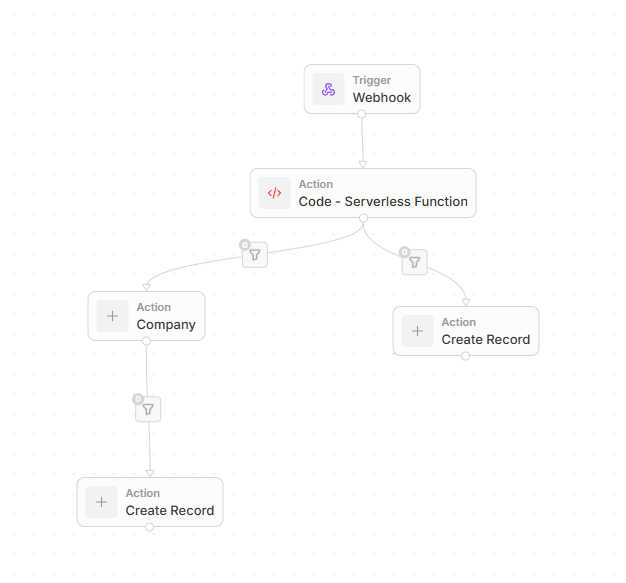Image resolution: width=626 pixels, height=583 pixels.
Task: Click output port of Create Record fed by Code
Action: [465, 356]
